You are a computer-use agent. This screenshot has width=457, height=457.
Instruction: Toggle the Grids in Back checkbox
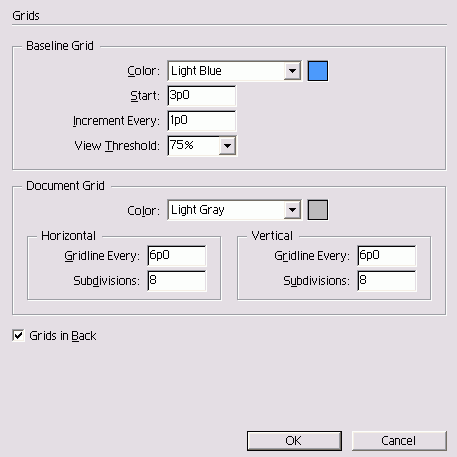click(18, 335)
